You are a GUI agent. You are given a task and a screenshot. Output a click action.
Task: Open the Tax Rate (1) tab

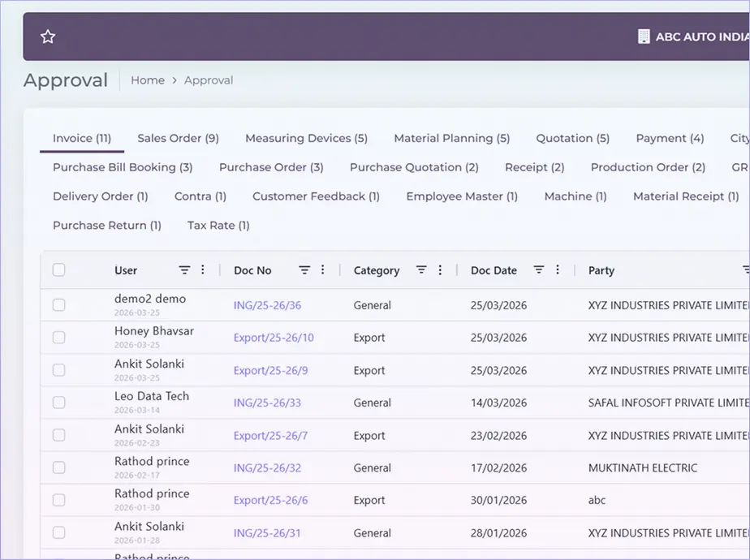(x=218, y=226)
